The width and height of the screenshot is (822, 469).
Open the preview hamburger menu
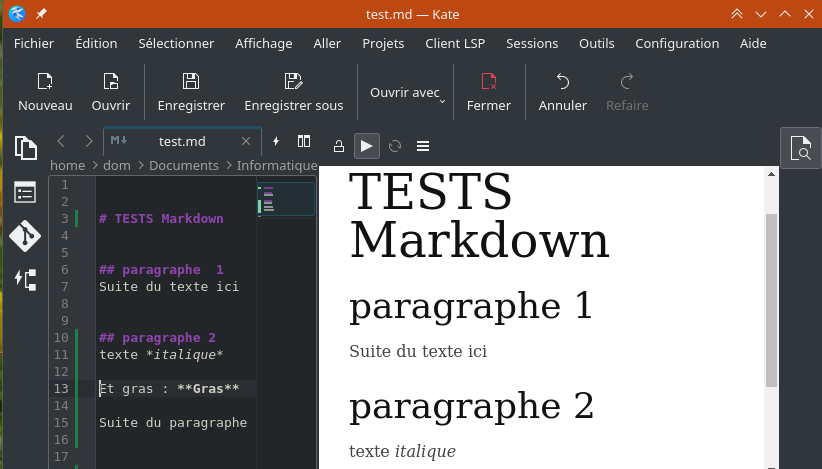(423, 146)
